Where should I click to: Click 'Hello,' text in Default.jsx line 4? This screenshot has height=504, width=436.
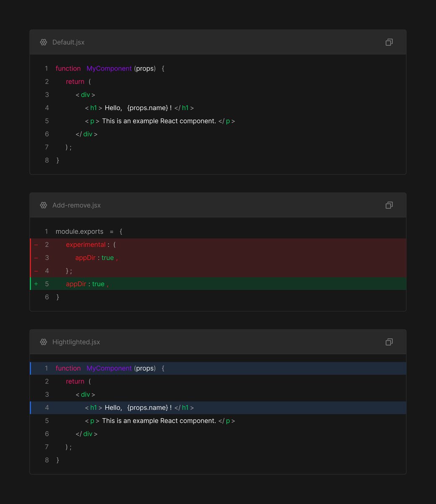(x=113, y=108)
